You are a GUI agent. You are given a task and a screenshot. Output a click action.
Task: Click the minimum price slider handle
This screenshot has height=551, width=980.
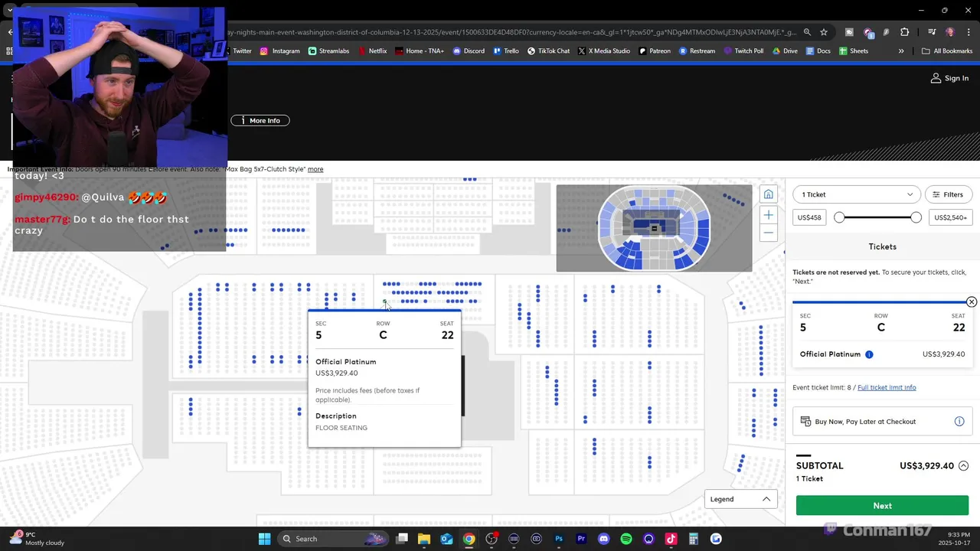[x=839, y=217]
